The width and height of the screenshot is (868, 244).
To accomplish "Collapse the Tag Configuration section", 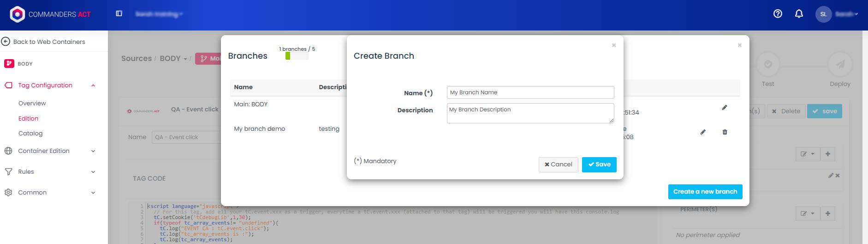I will pos(93,85).
